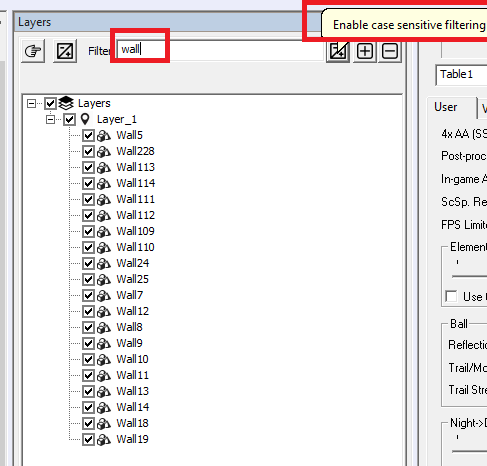
Task: Toggle the Wall10 checkbox
Action: click(88, 359)
